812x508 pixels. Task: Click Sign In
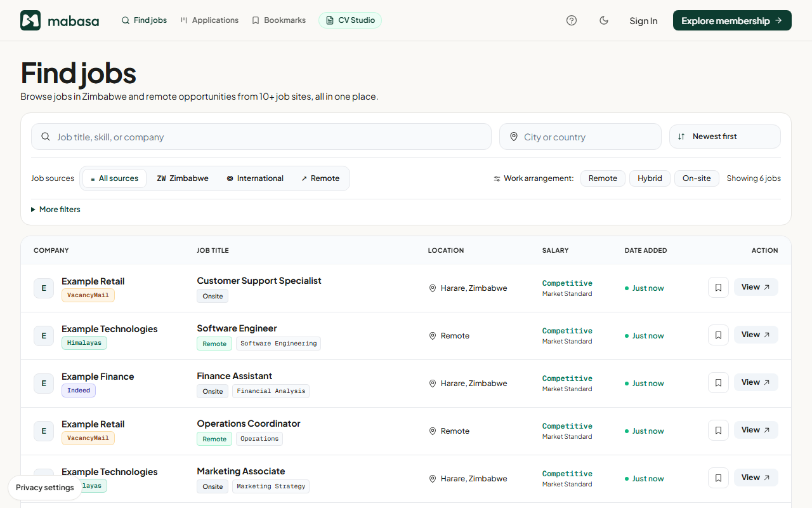point(643,21)
